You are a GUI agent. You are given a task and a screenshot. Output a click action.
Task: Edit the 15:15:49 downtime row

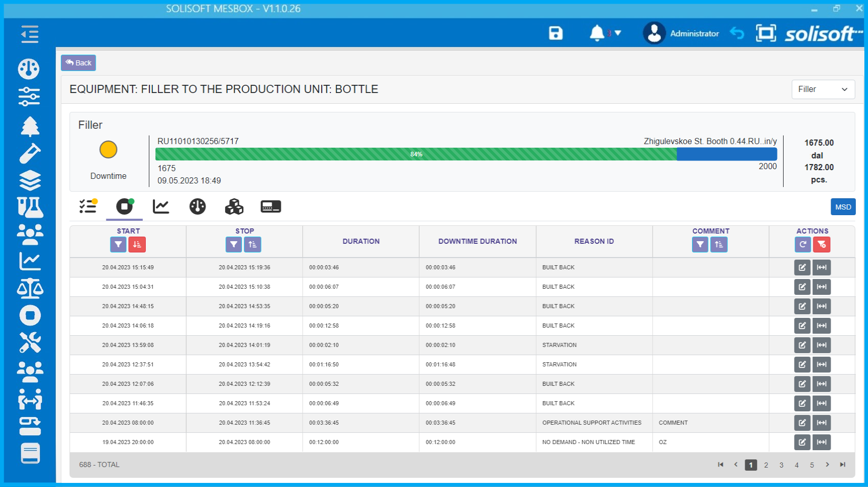pos(802,267)
